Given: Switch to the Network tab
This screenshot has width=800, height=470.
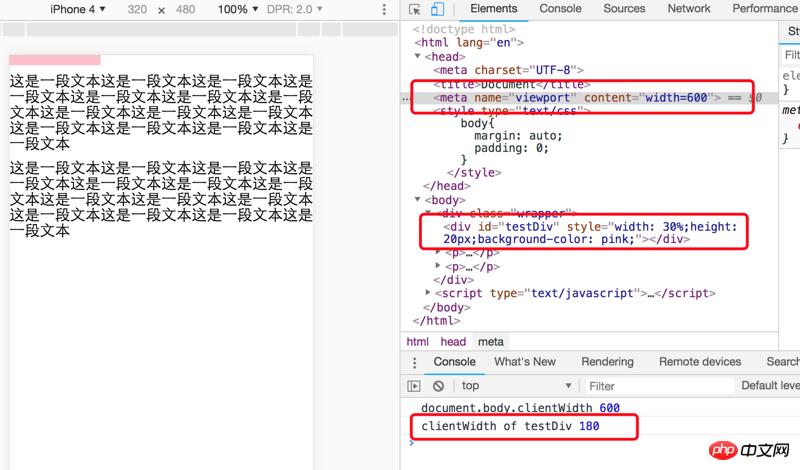Looking at the screenshot, I should click(689, 8).
